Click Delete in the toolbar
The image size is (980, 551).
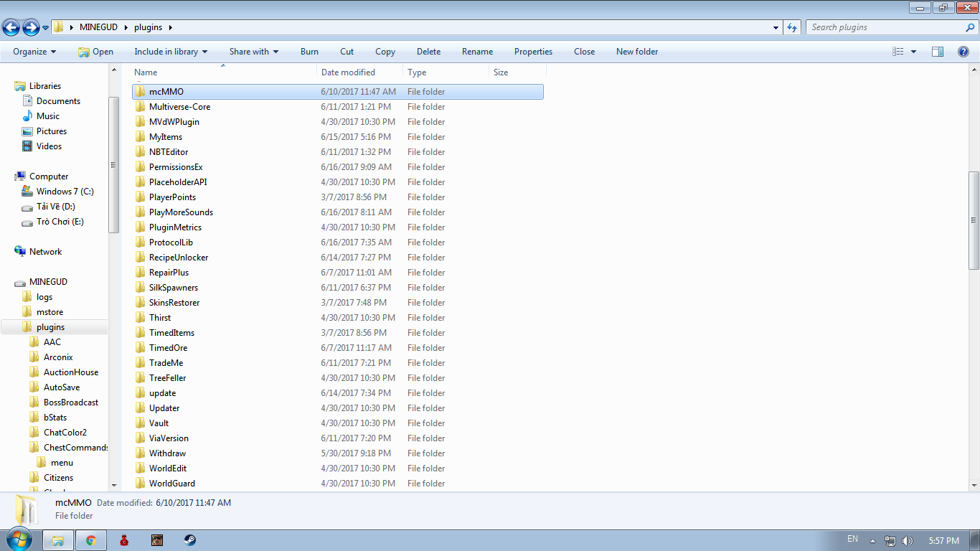coord(429,52)
